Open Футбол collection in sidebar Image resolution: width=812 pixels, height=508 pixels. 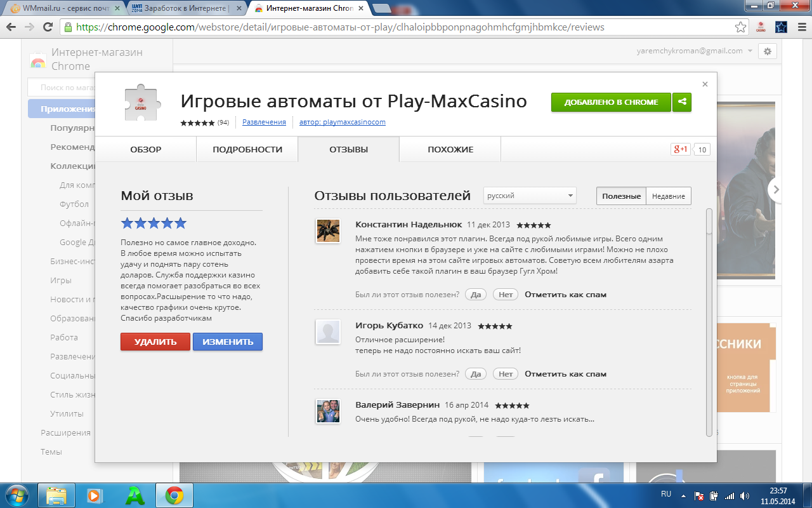point(74,204)
